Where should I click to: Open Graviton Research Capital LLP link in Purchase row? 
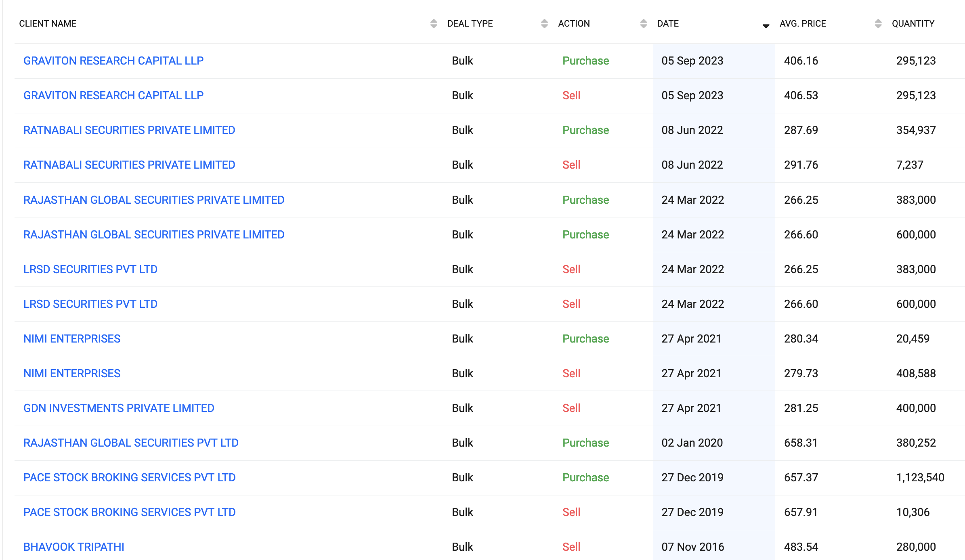tap(113, 61)
